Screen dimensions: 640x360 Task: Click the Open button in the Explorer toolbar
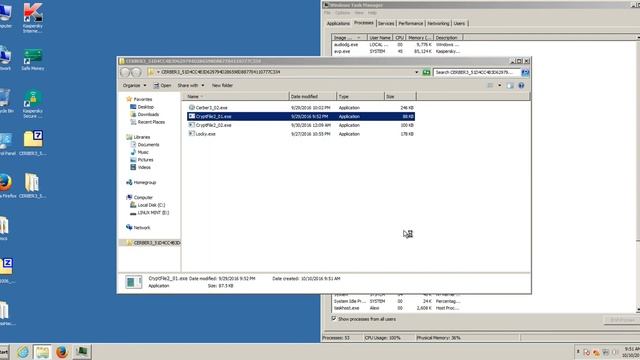tap(162, 85)
